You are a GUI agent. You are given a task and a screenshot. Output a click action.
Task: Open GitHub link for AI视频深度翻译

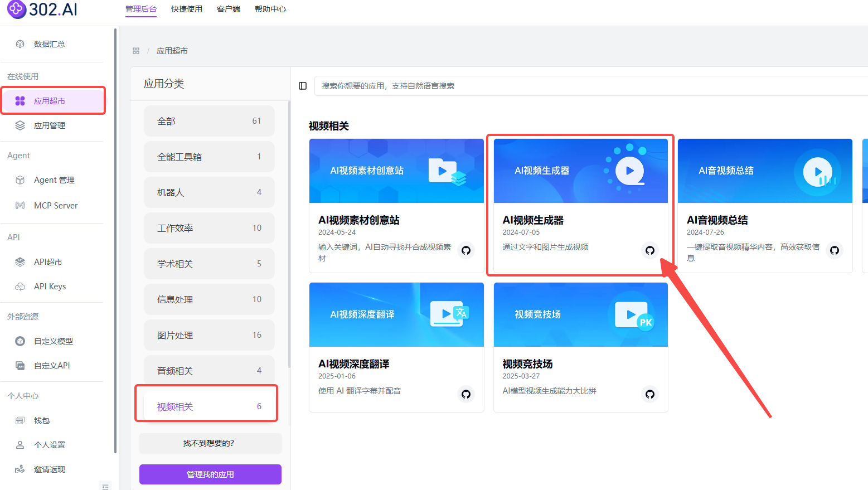[x=466, y=394]
